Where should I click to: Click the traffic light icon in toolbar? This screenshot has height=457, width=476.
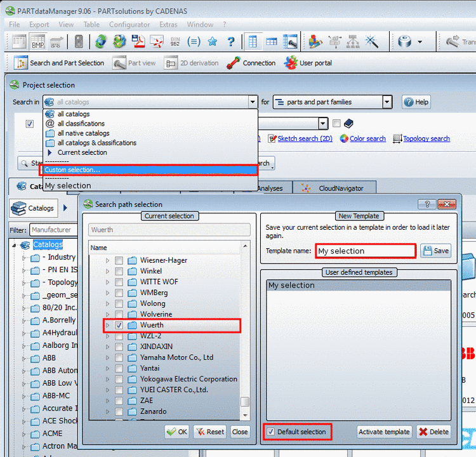tap(79, 42)
